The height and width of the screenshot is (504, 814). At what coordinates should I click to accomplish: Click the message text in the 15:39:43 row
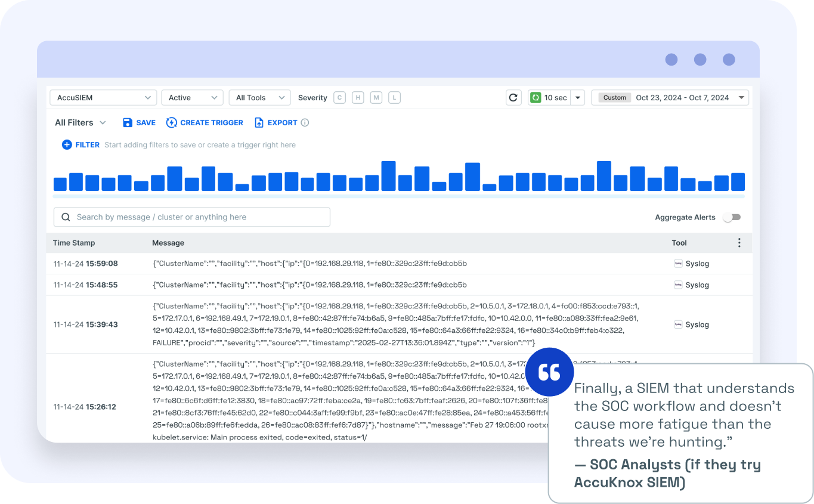pyautogui.click(x=396, y=324)
